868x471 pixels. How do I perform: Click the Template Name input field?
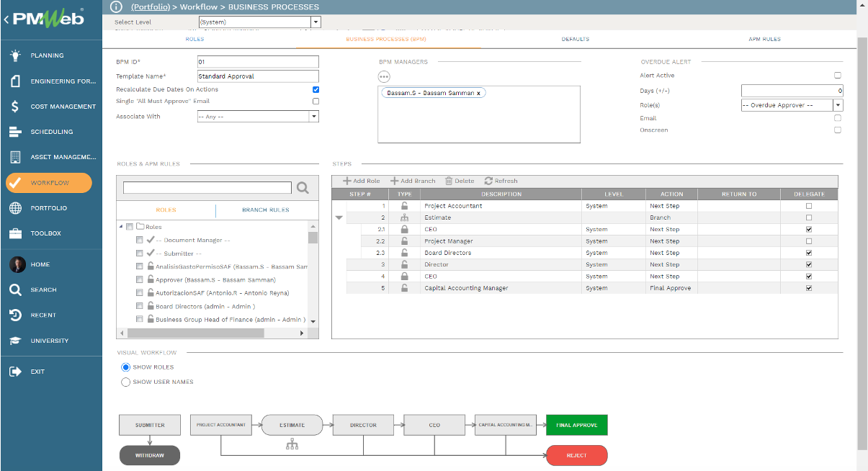tap(257, 76)
